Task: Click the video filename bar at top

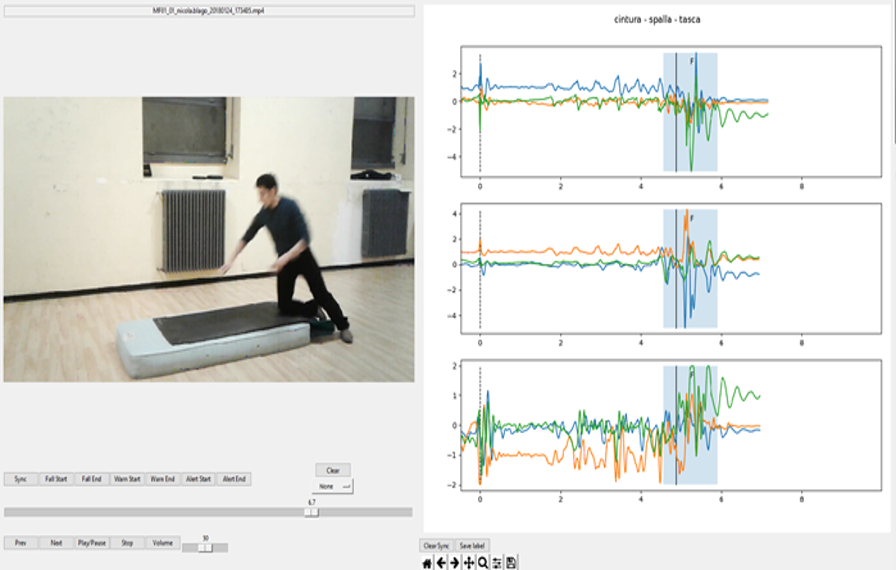Action: click(209, 11)
